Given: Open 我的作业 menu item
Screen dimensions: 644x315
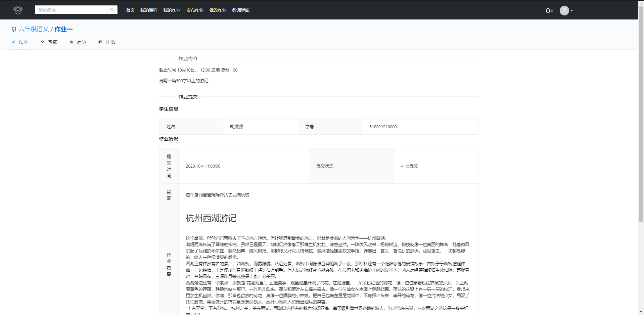Looking at the screenshot, I should (172, 10).
